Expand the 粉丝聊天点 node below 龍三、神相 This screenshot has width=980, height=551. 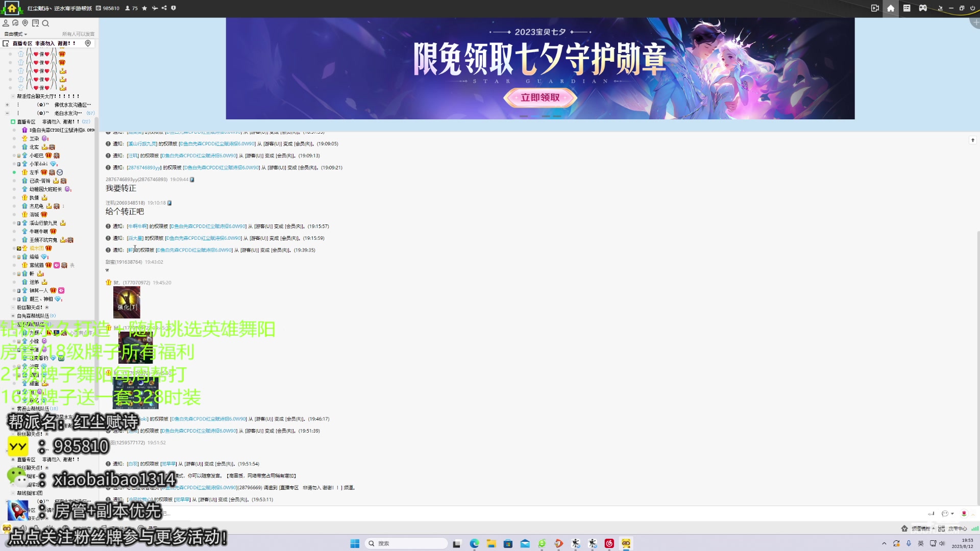(x=13, y=308)
